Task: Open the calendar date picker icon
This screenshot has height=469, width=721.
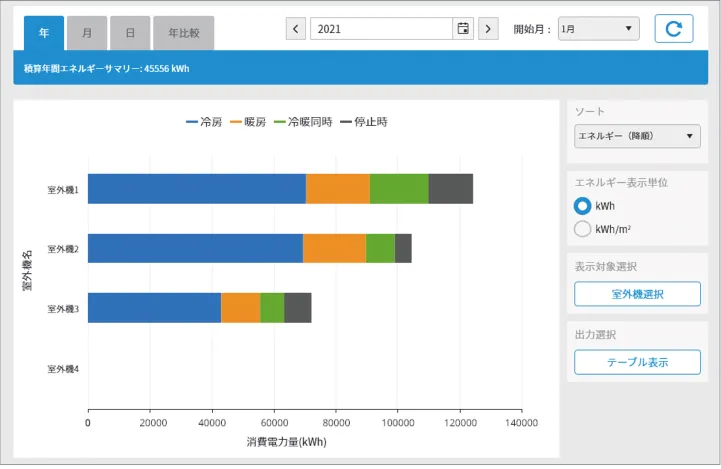Action: (463, 29)
